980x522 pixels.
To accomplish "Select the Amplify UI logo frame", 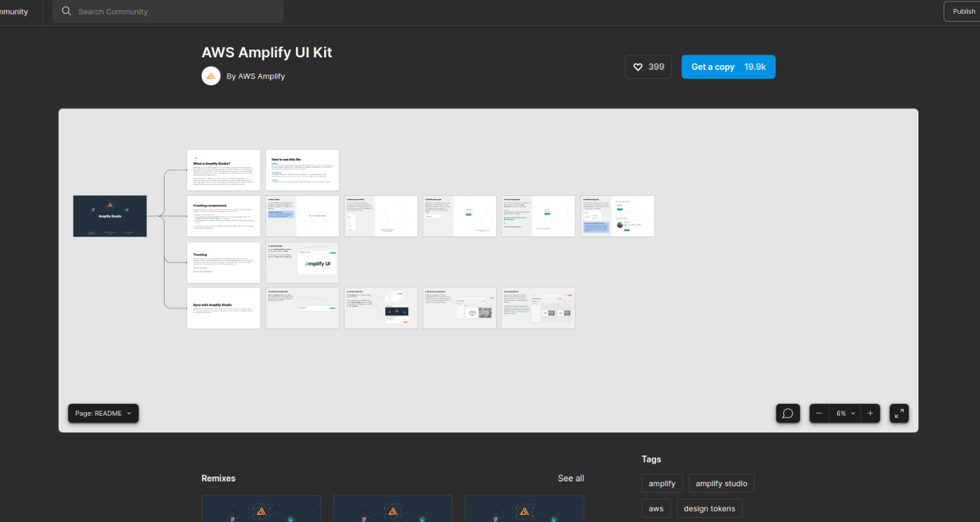I will [x=302, y=262].
